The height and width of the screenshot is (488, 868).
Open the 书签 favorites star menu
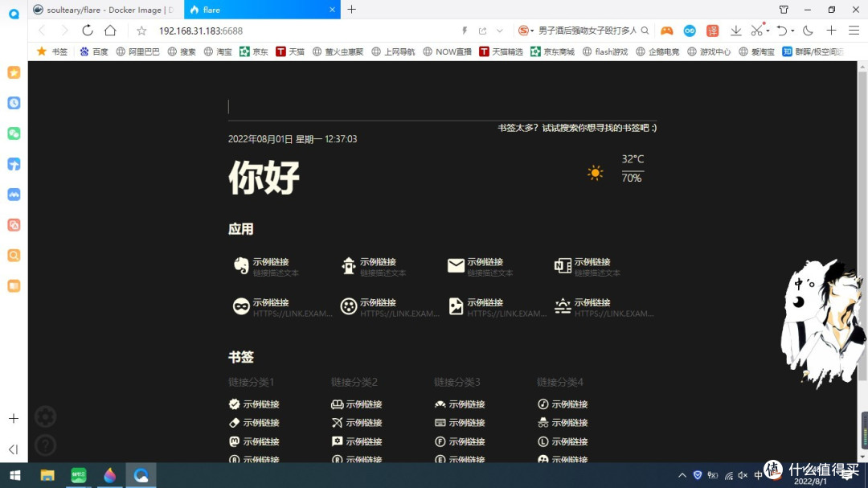(52, 51)
